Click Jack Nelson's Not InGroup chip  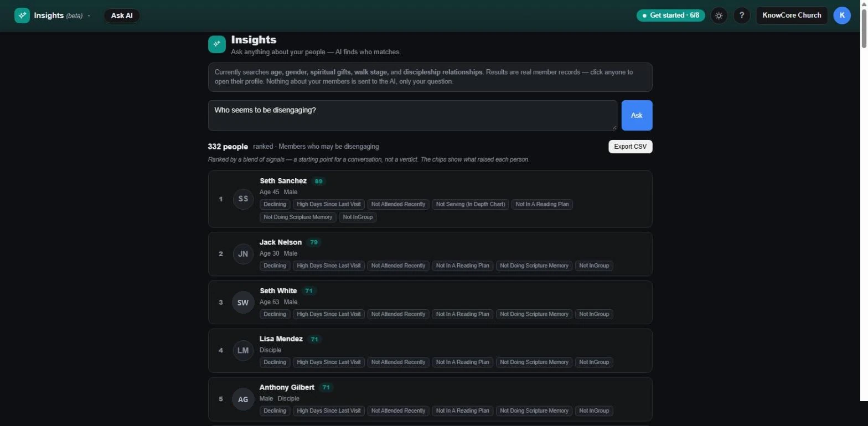(x=594, y=266)
